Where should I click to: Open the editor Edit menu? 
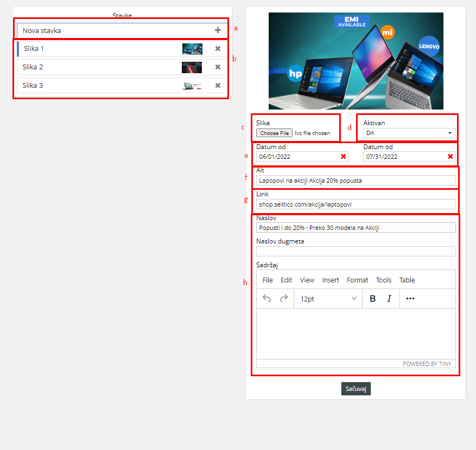point(286,280)
